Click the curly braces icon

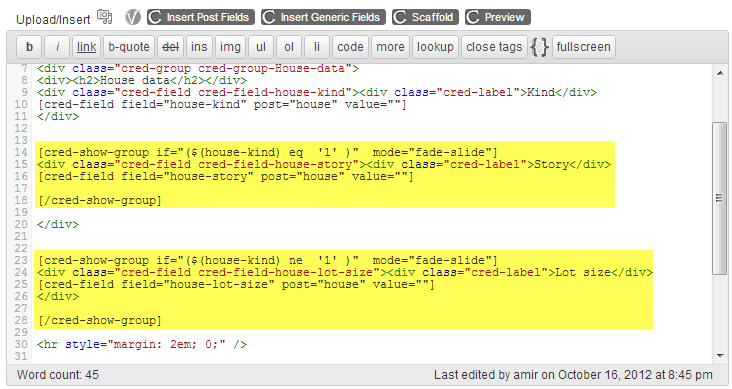tap(540, 47)
